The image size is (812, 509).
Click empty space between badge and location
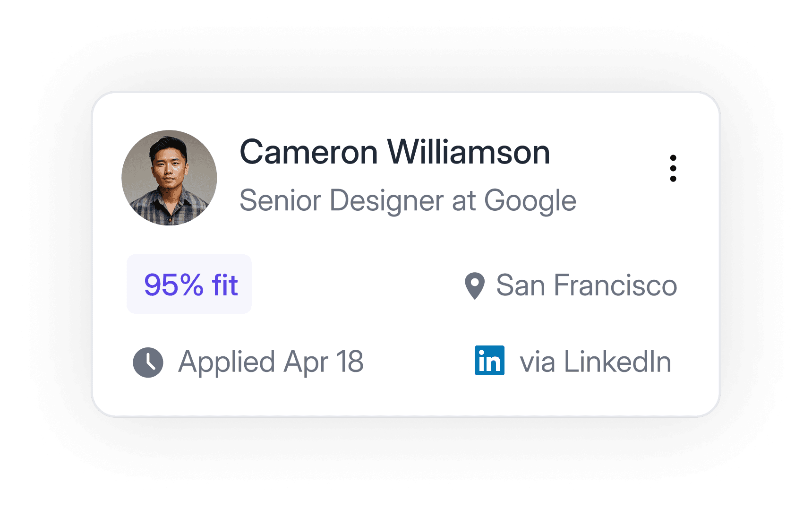point(357,285)
